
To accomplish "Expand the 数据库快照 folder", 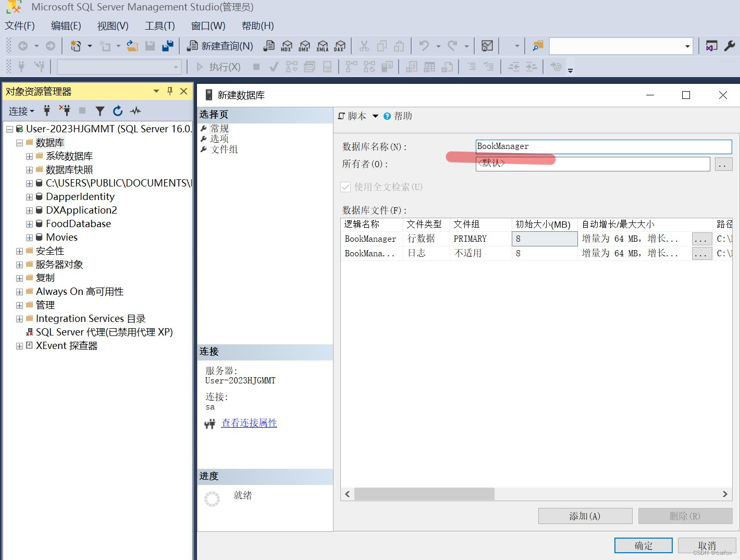I will click(29, 170).
